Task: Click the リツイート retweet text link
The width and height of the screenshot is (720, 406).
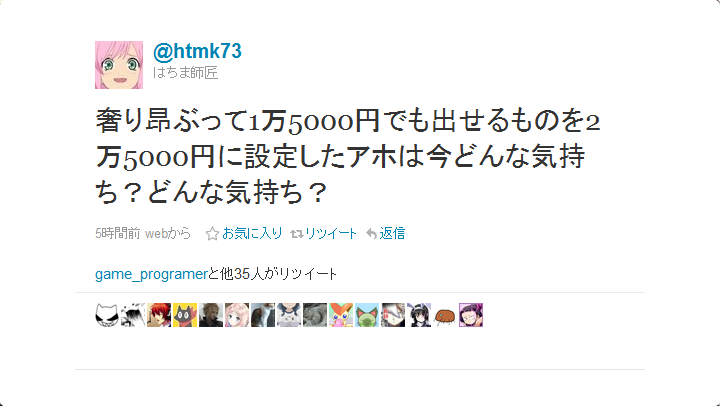Action: click(x=331, y=233)
